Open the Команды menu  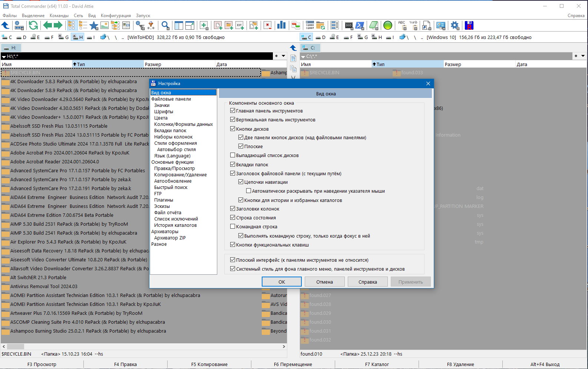coord(59,16)
